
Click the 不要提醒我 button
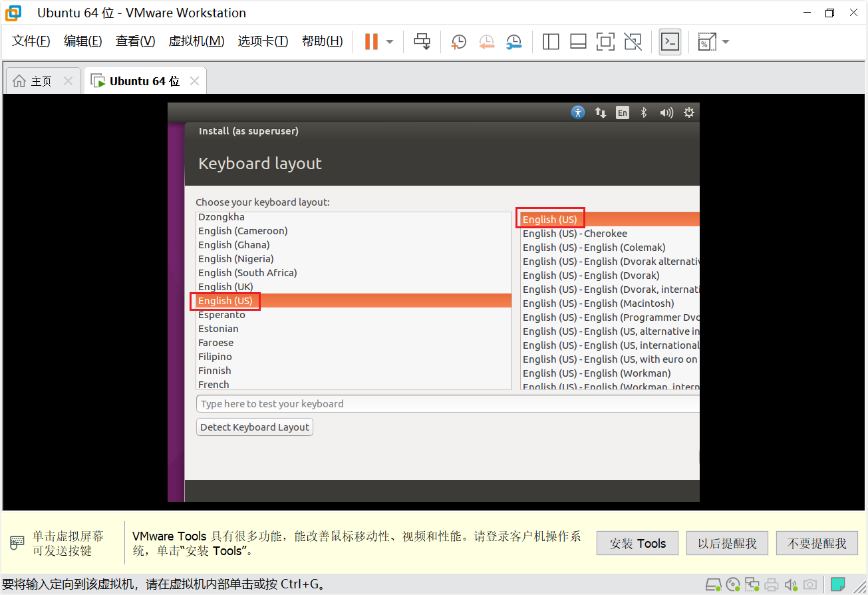point(817,544)
